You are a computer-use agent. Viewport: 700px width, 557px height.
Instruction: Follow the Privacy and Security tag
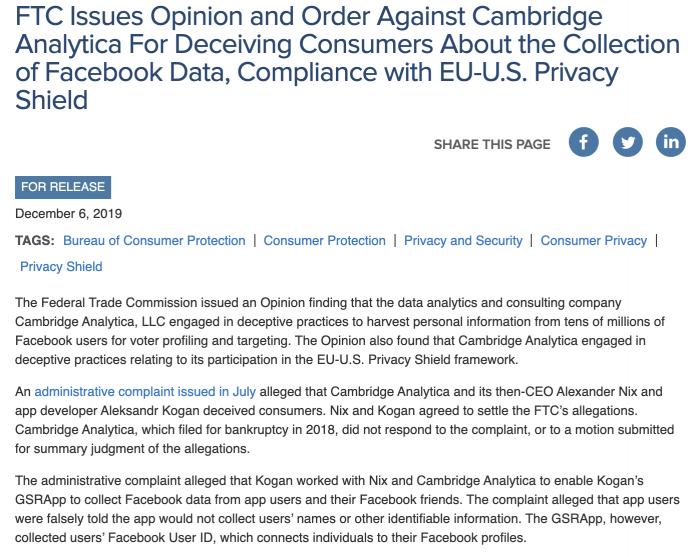point(463,241)
